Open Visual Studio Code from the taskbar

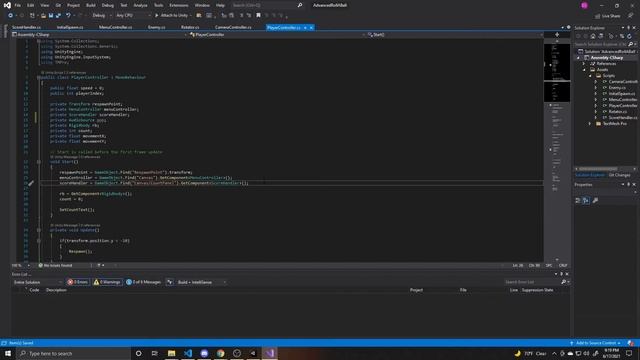188,353
